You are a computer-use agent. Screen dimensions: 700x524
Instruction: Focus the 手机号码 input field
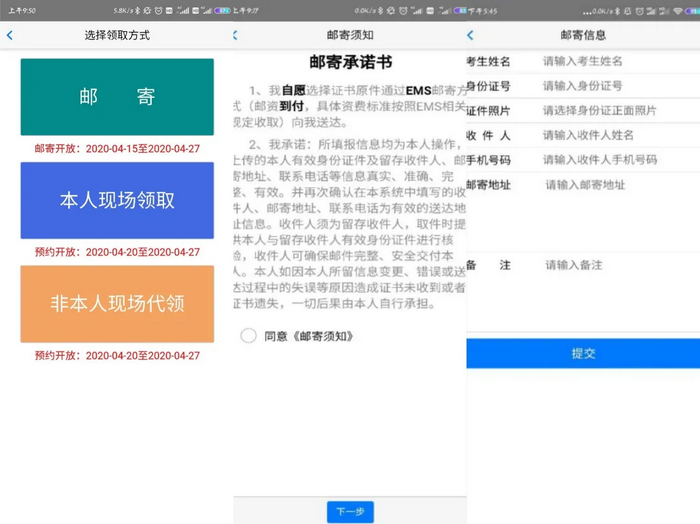coord(610,160)
